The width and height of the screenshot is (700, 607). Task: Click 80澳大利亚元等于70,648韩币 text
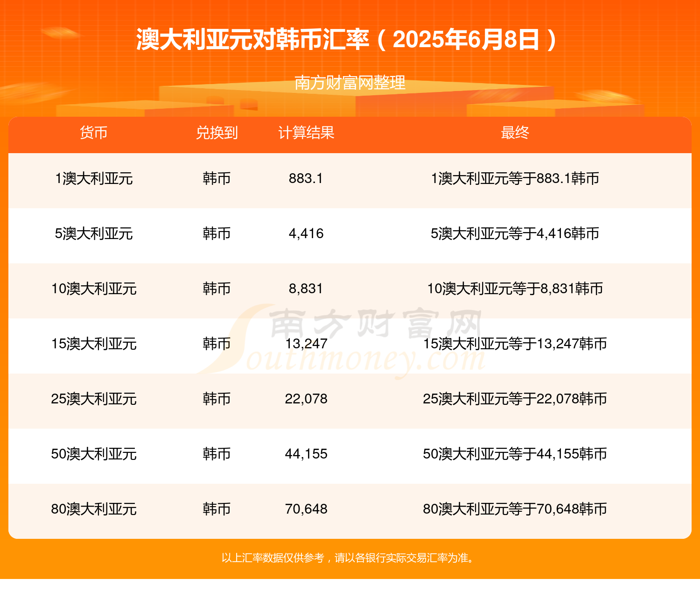pyautogui.click(x=515, y=509)
